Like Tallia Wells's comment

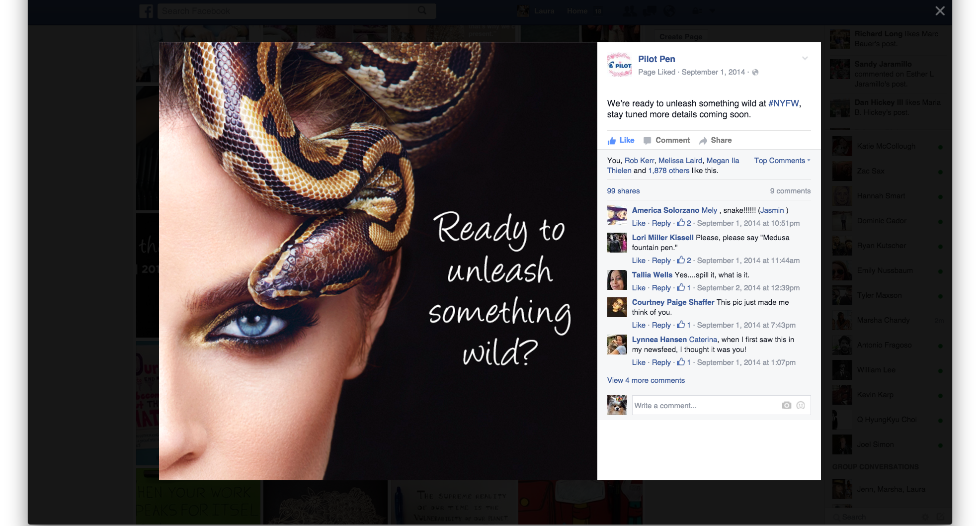coord(639,288)
